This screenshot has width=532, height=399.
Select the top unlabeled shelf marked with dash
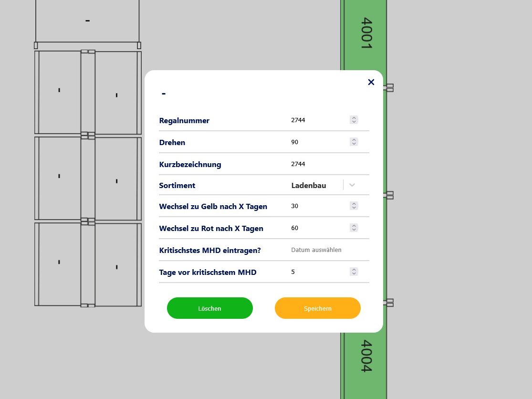coord(87,21)
